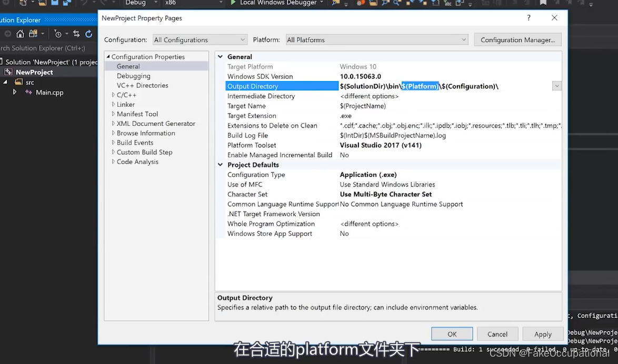This screenshot has height=364, width=618.
Task: Click the Home icon in Solution Explorer toolbar
Action: (x=20, y=33)
